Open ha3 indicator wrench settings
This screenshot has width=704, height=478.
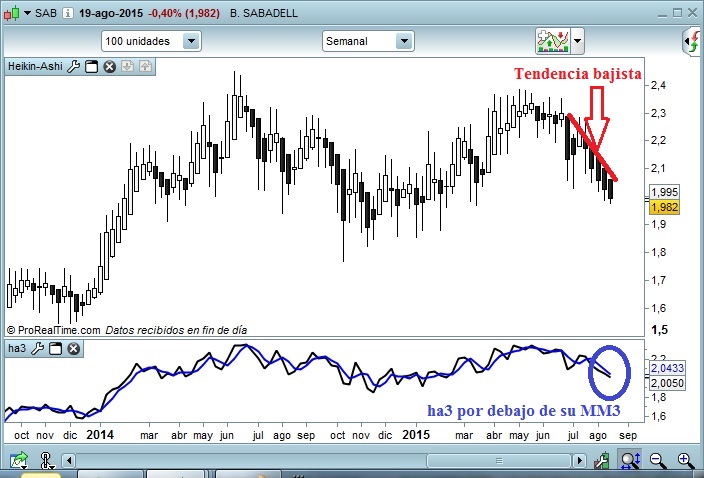coord(38,348)
